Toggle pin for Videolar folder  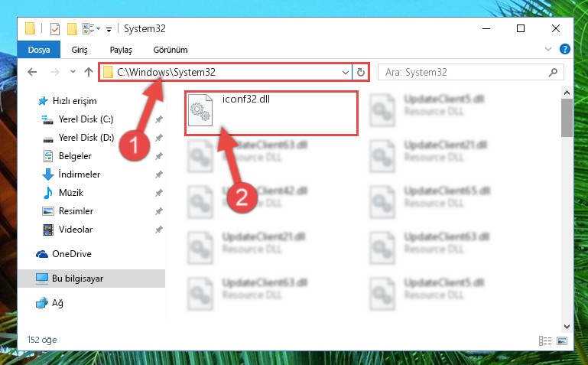click(x=158, y=230)
